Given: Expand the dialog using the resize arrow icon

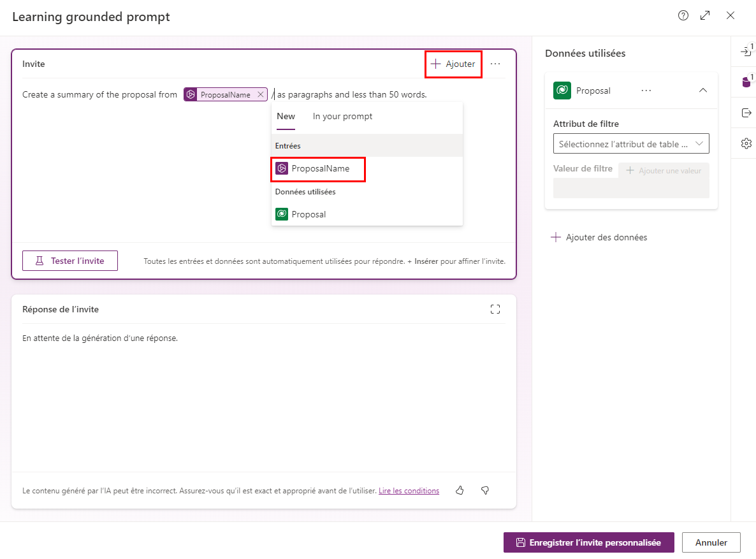Looking at the screenshot, I should pos(705,15).
